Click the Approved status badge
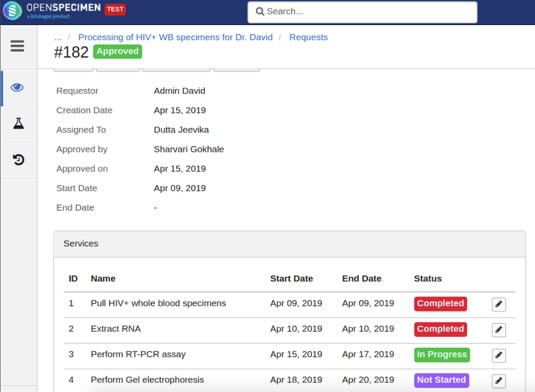 point(117,52)
